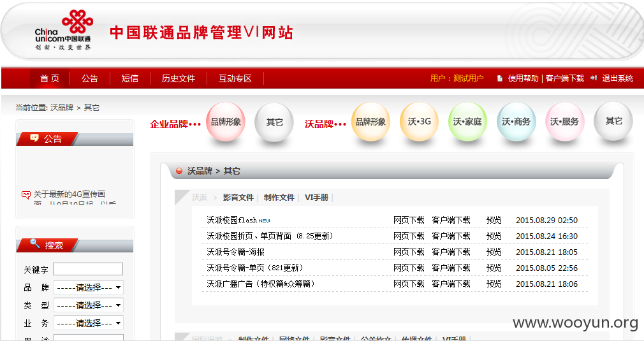Click the red bullet beside 沃品牌 > 其它
644x341 pixels.
[179, 171]
